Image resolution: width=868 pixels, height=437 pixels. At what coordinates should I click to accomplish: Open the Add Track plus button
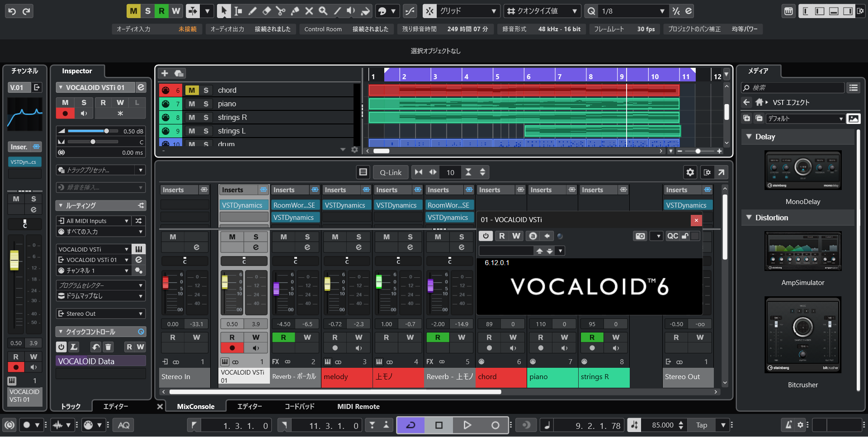click(x=165, y=73)
